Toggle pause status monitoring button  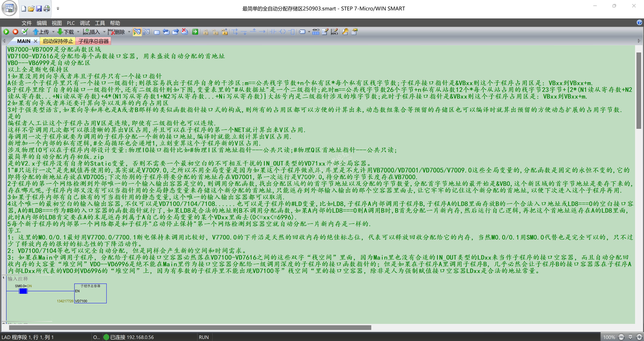147,32
